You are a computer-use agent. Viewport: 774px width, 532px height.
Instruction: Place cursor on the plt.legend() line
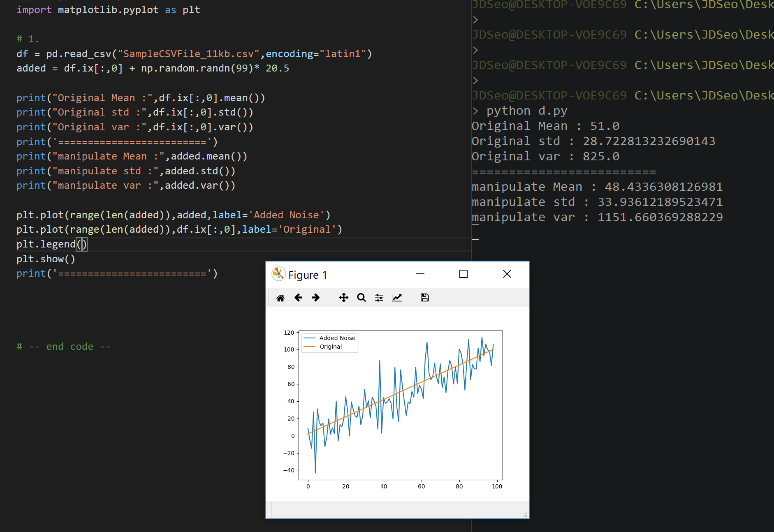point(51,244)
